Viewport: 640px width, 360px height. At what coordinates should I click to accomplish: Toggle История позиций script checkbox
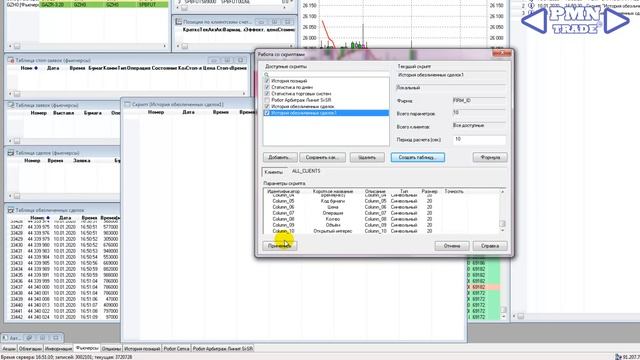tap(267, 81)
